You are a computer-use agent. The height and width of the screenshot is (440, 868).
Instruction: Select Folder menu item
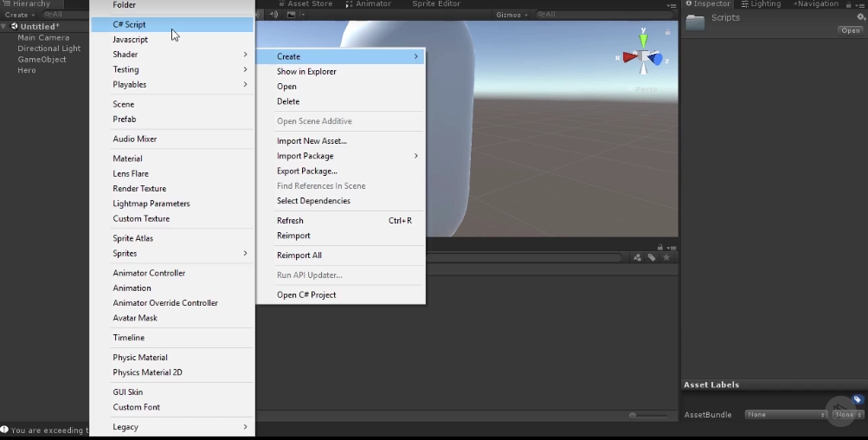point(172,5)
